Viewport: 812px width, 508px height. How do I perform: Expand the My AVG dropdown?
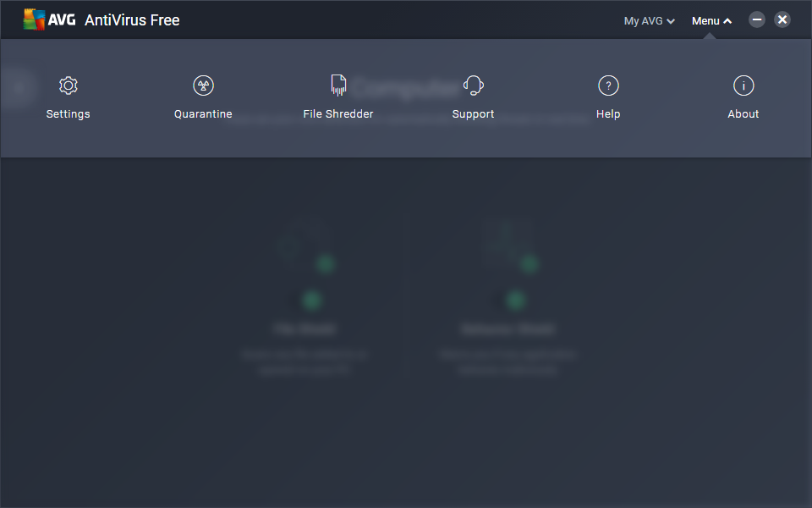coord(649,20)
